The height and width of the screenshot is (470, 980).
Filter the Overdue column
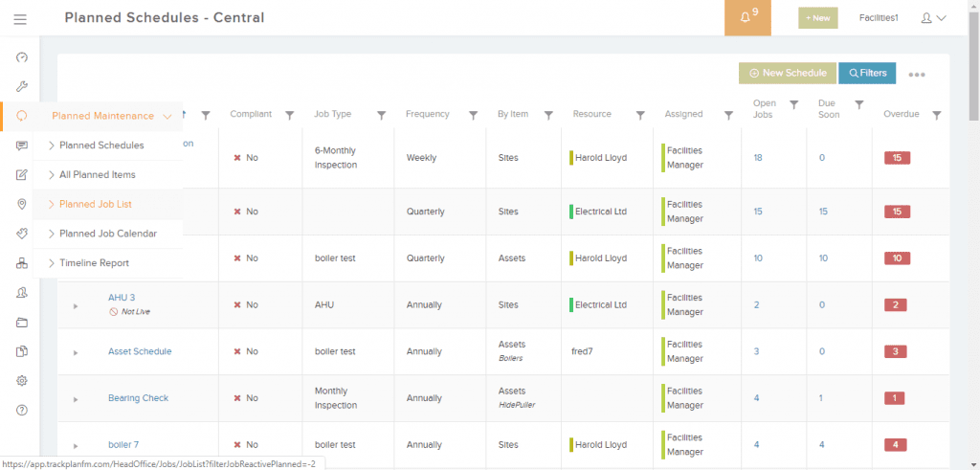click(x=936, y=115)
